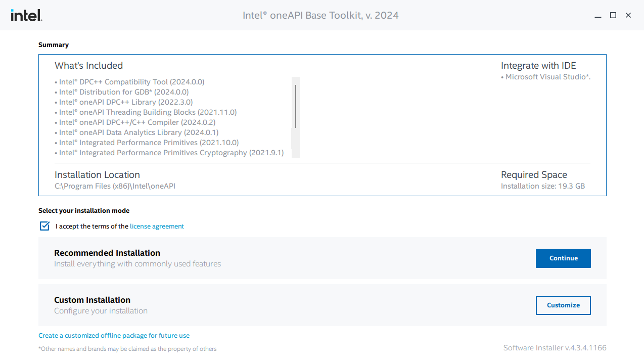The image size is (644, 362).
Task: Maximize the installer window
Action: tap(613, 16)
